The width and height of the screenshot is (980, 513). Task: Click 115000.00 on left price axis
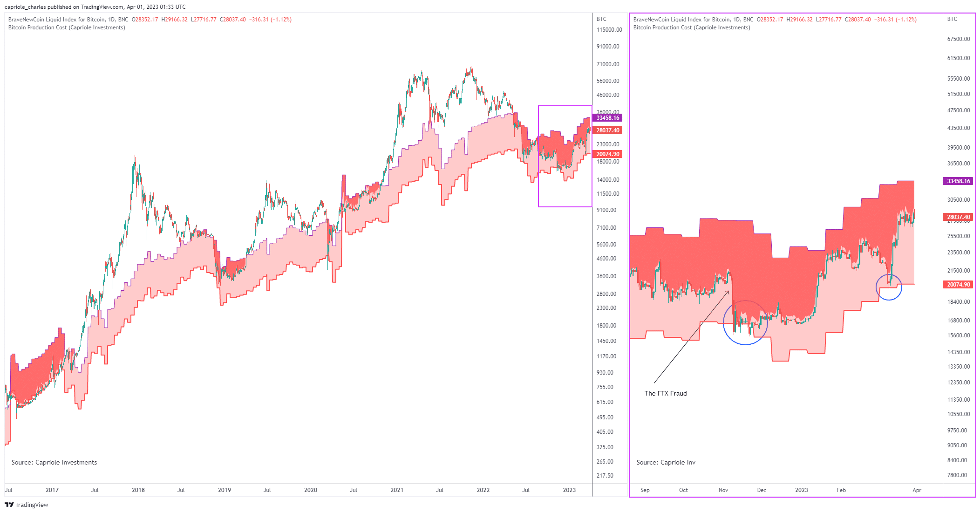(x=609, y=30)
